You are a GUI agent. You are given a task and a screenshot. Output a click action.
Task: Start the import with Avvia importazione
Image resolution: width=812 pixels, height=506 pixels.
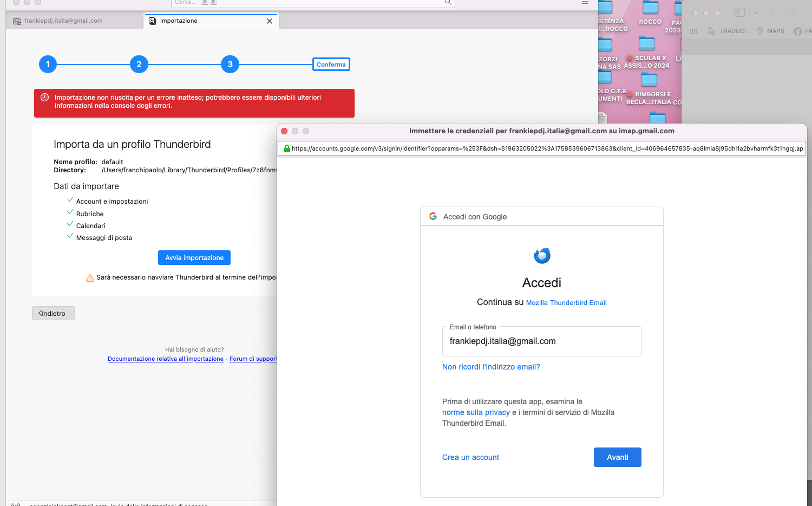click(194, 258)
